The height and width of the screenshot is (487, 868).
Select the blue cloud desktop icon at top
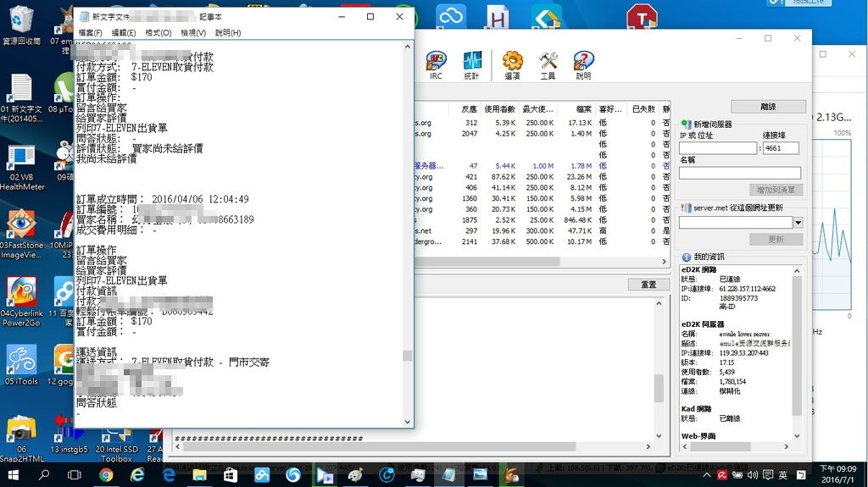[451, 15]
